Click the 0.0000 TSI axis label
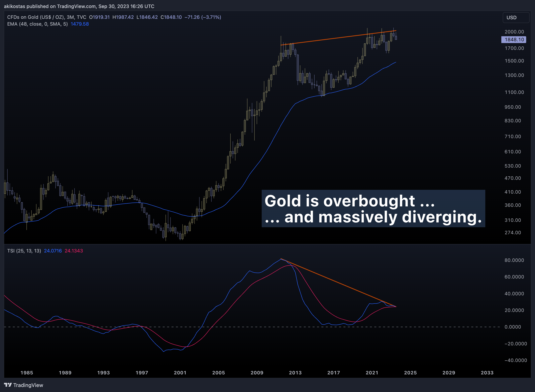The image size is (535, 392). pyautogui.click(x=513, y=327)
